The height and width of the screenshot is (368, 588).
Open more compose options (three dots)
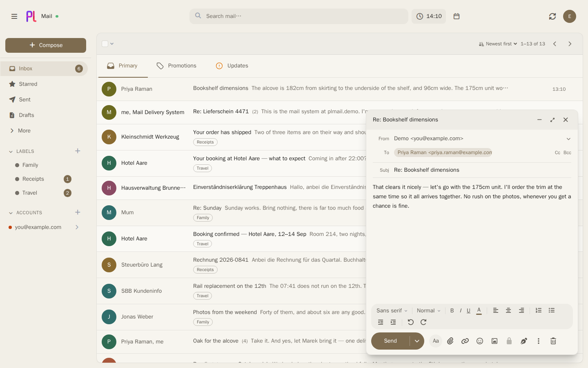tap(539, 341)
